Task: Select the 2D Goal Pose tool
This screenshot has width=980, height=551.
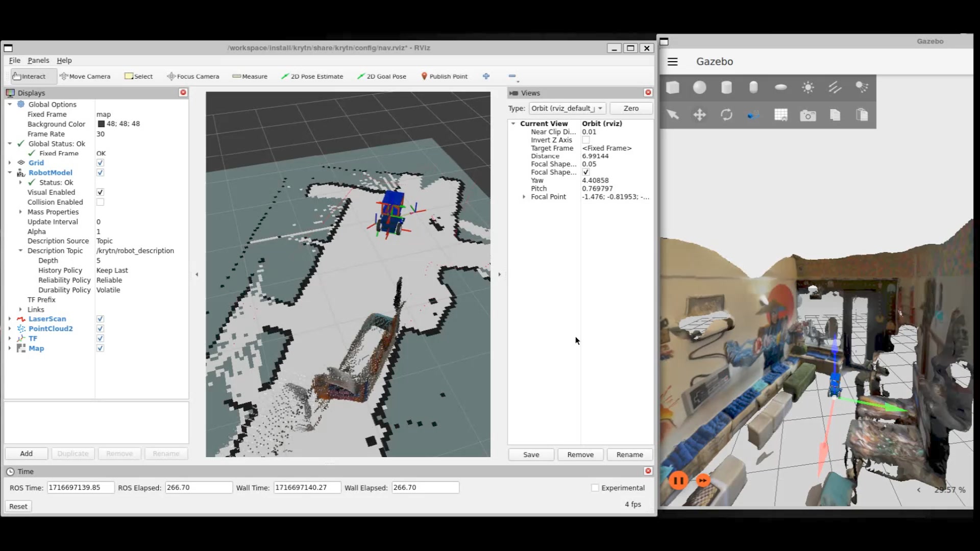Action: click(381, 77)
